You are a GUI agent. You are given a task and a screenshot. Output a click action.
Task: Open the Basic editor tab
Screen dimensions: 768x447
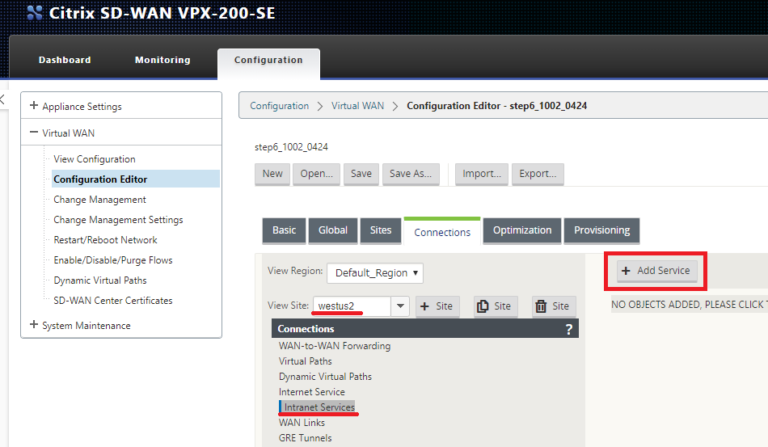284,231
